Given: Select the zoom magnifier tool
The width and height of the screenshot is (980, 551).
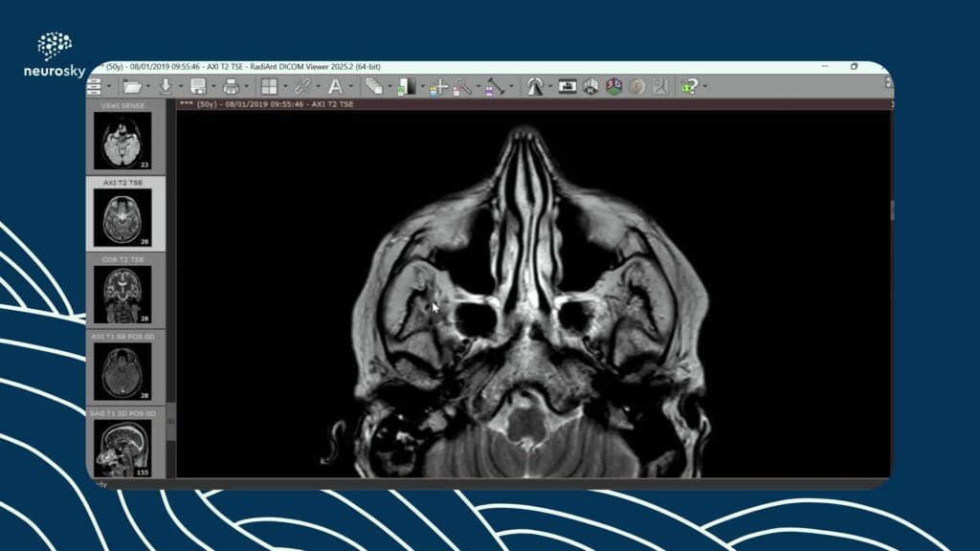Looking at the screenshot, I should click(462, 87).
